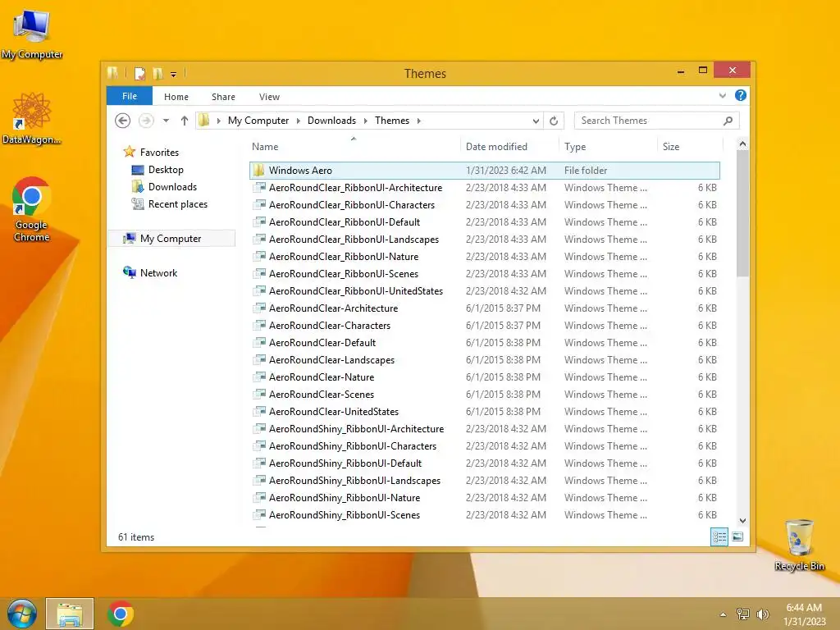The width and height of the screenshot is (840, 630).
Task: Click the search magnifier icon
Action: click(728, 121)
